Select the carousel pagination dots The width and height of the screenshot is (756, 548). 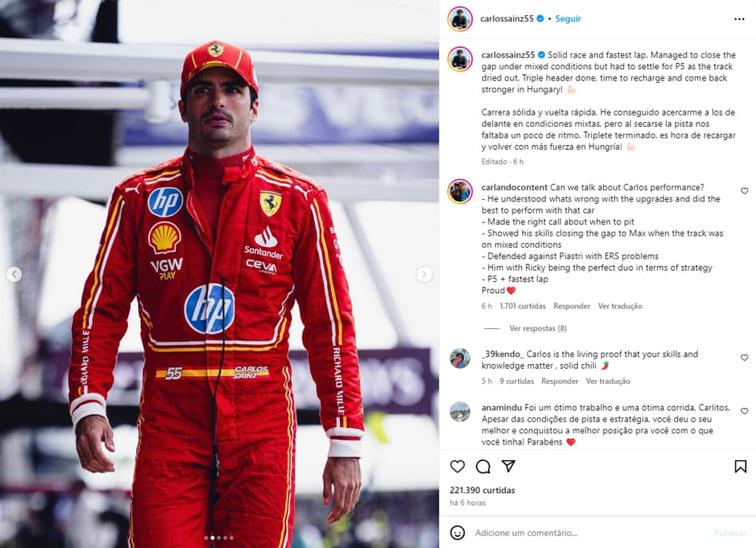(x=219, y=538)
